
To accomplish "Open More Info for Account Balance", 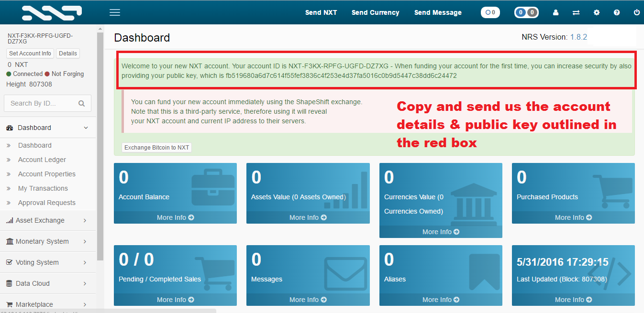I will point(175,217).
